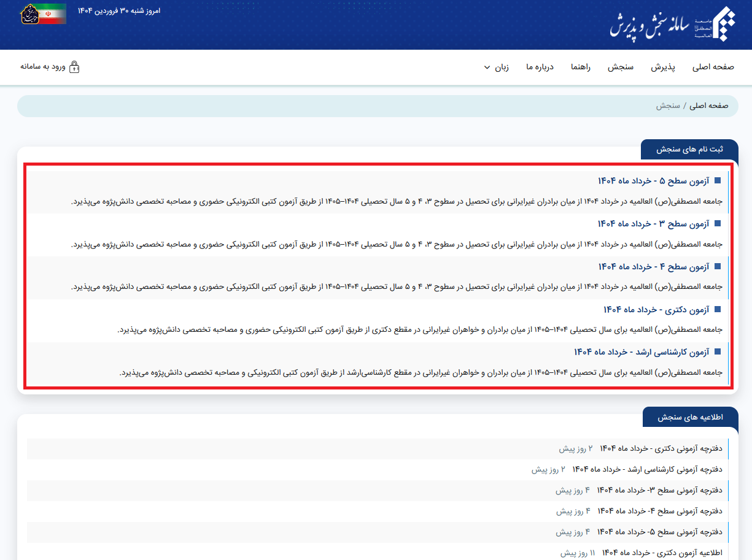Viewport: 752px width, 560px height.
Task: Open the پذیرش menu item
Action: click(x=663, y=67)
